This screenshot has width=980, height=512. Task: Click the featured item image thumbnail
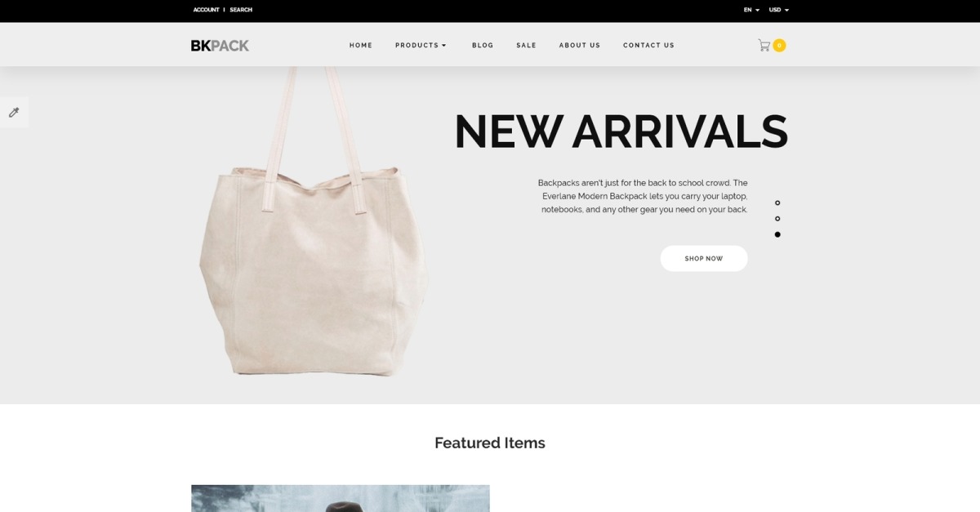(341, 498)
